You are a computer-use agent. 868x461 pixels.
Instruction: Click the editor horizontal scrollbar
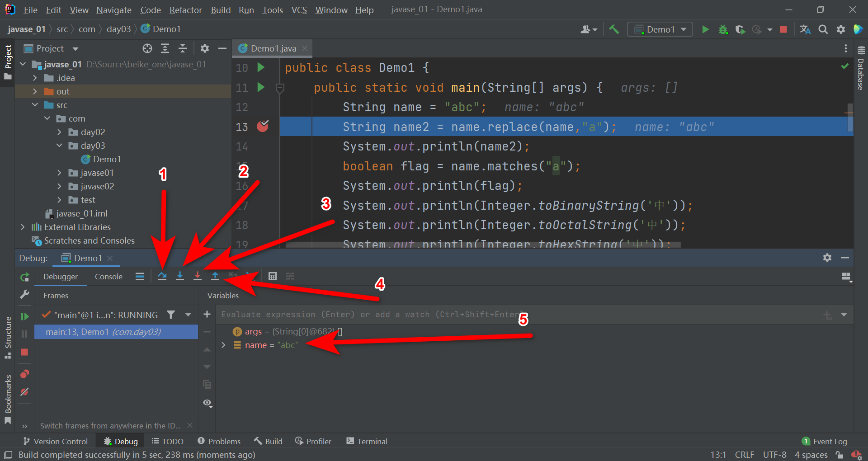[483, 245]
